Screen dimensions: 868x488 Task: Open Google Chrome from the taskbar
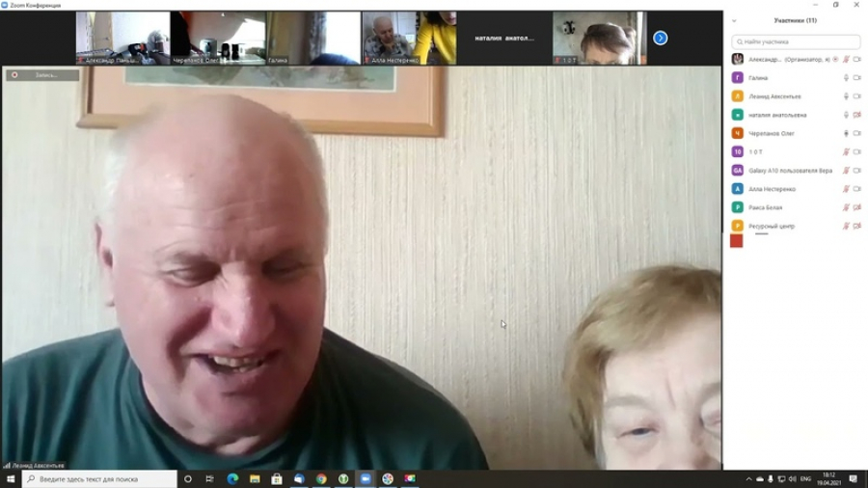point(321,478)
